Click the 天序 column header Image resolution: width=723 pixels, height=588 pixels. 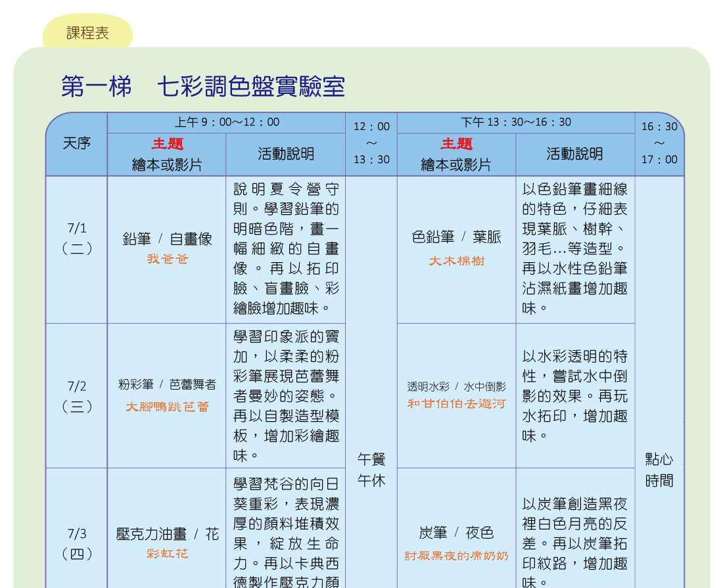[x=76, y=144]
